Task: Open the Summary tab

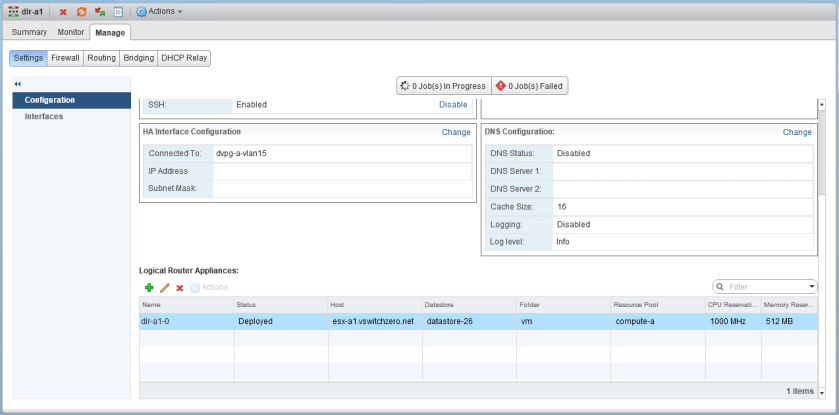Action: [x=29, y=33]
